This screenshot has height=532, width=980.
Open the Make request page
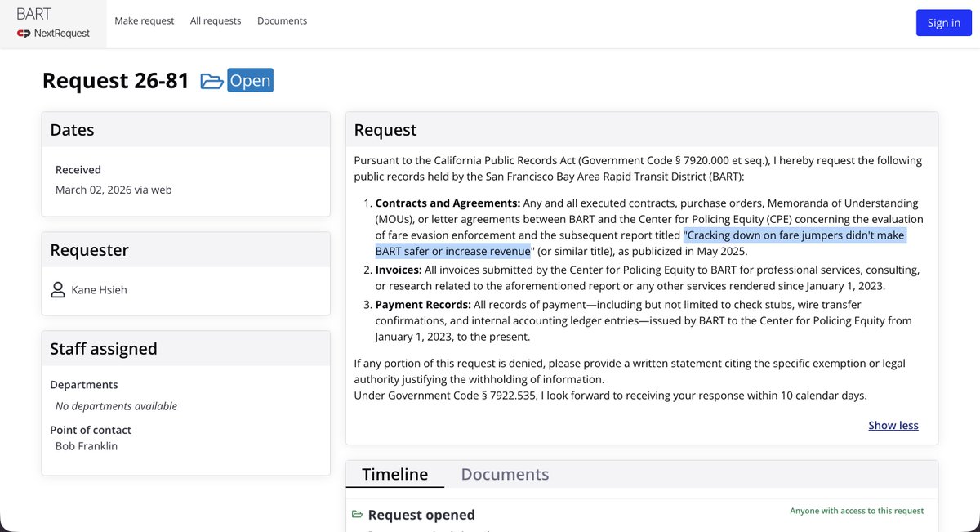point(145,20)
